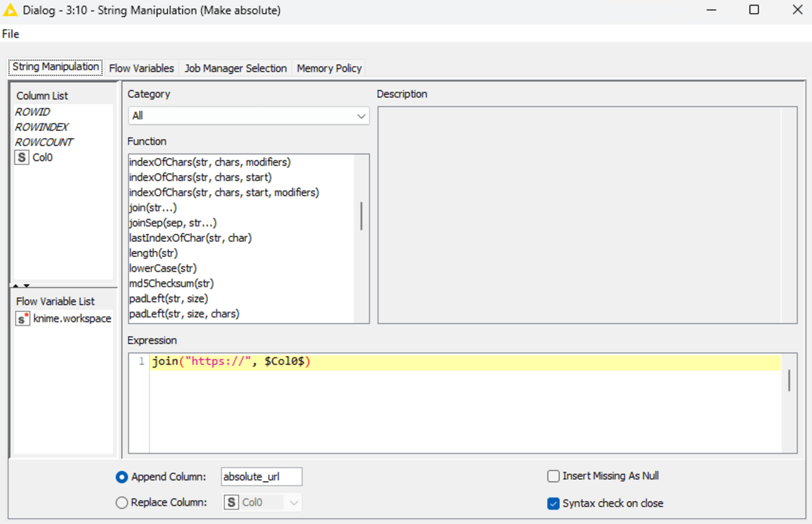The image size is (812, 524).
Task: Select the length(str) function
Action: 153,253
